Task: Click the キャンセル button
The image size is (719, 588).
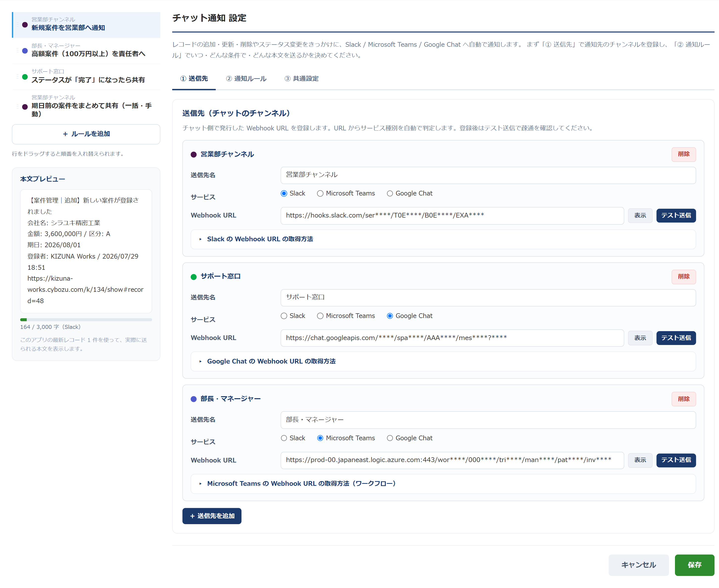Action: pyautogui.click(x=639, y=565)
